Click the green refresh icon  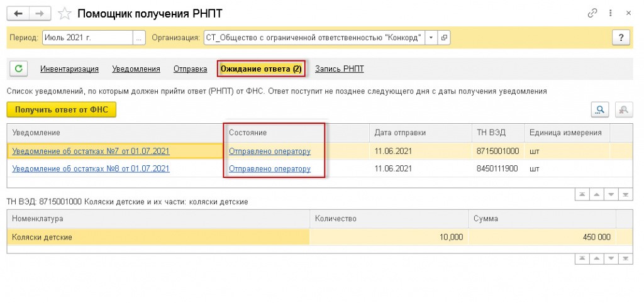(18, 69)
